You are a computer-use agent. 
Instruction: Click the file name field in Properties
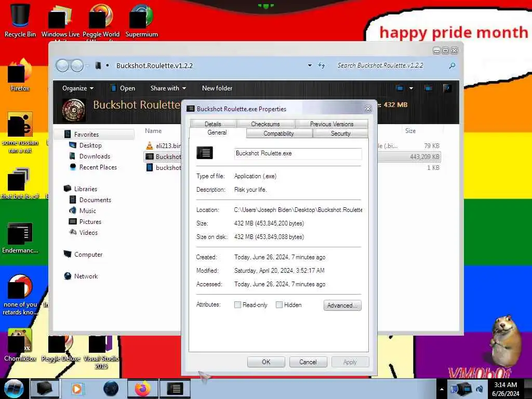click(298, 153)
